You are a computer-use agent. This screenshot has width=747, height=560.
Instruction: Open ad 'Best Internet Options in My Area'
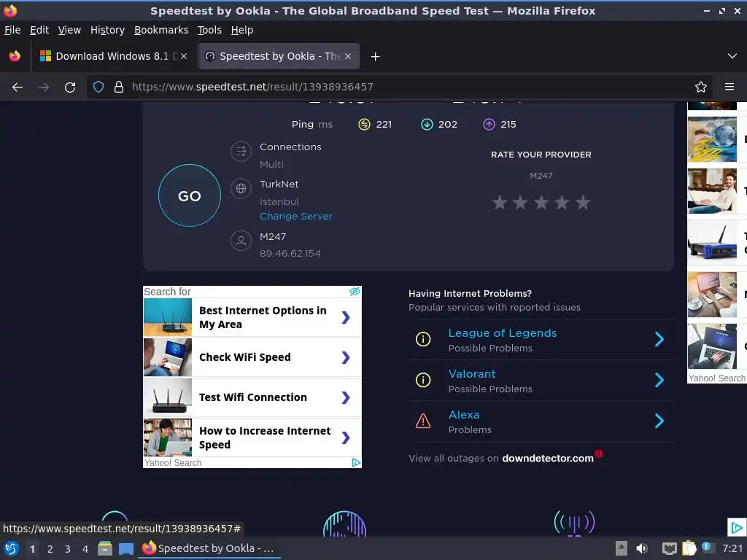click(x=252, y=317)
